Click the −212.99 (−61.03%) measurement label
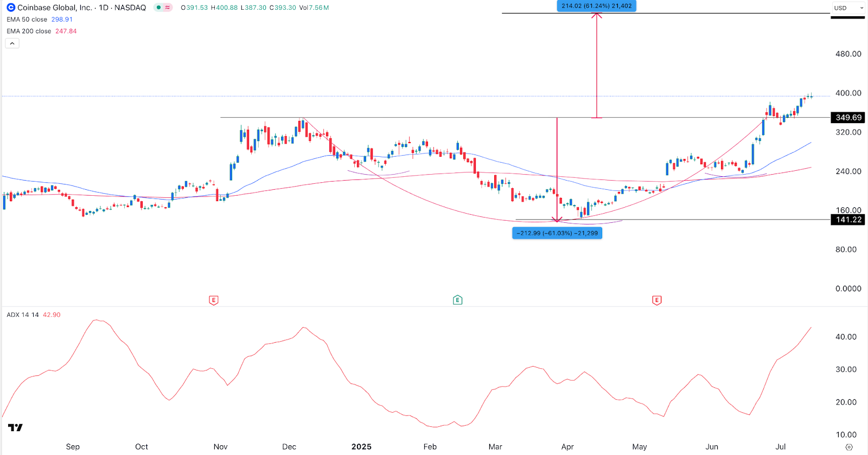 (557, 233)
